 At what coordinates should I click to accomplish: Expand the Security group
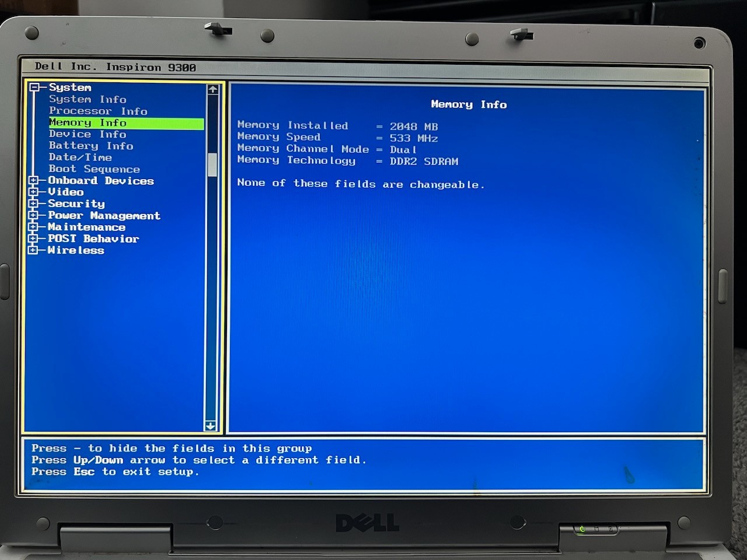(33, 204)
